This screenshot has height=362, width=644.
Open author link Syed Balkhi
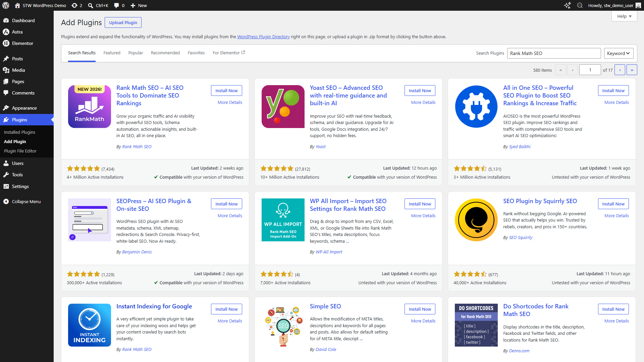coord(520,147)
